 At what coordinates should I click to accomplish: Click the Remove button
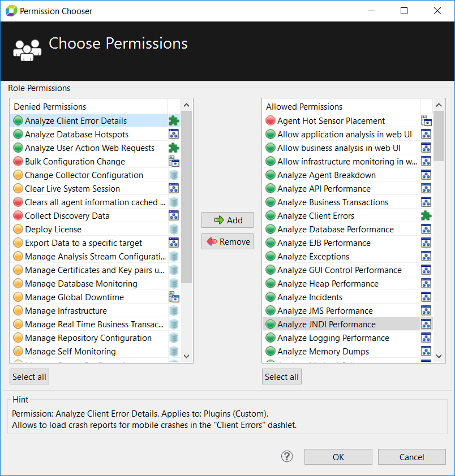[x=227, y=241]
